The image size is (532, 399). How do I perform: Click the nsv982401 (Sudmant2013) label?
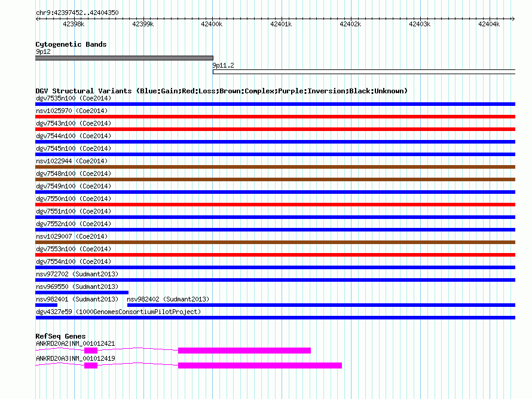point(77,299)
